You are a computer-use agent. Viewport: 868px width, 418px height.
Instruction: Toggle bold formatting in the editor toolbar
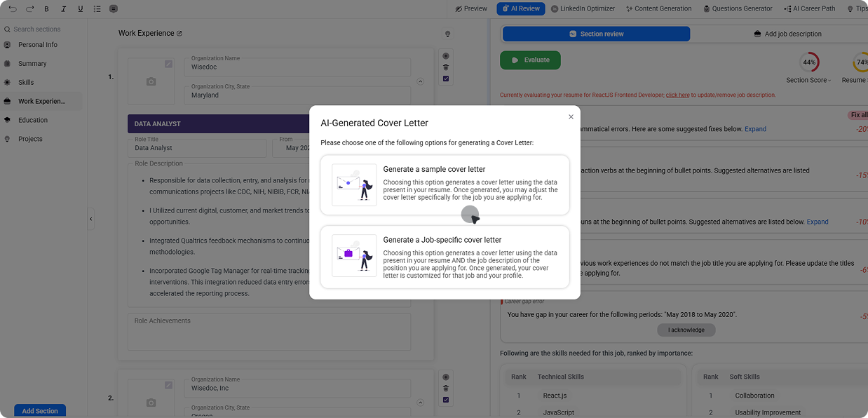[46, 8]
